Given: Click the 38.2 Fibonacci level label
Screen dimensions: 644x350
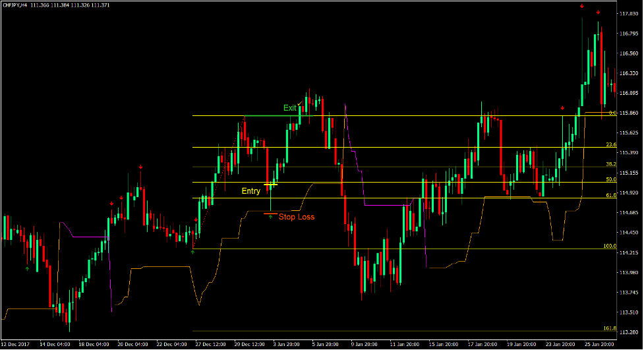Looking at the screenshot, I should coord(610,163).
